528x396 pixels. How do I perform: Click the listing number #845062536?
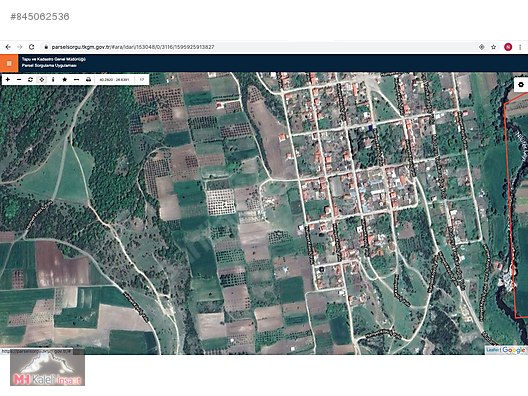(40, 17)
